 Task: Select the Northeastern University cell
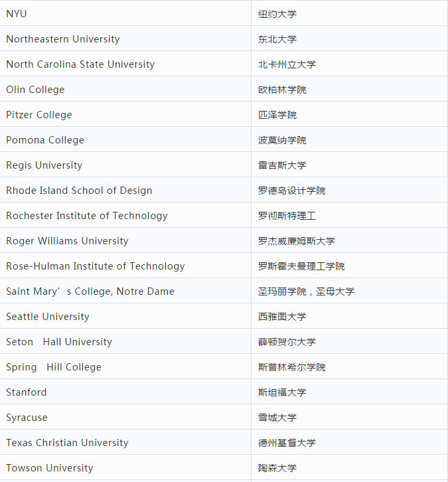pyautogui.click(x=63, y=39)
